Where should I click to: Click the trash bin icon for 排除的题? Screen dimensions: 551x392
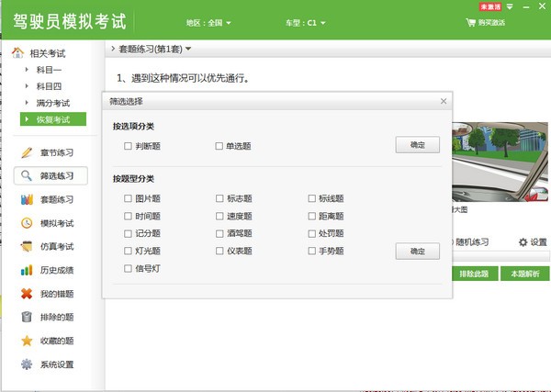click(27, 317)
